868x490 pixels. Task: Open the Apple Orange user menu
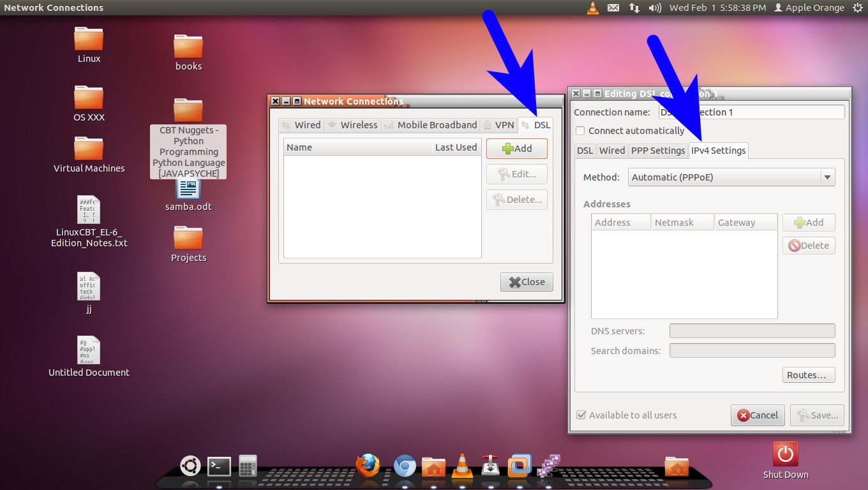(x=809, y=8)
